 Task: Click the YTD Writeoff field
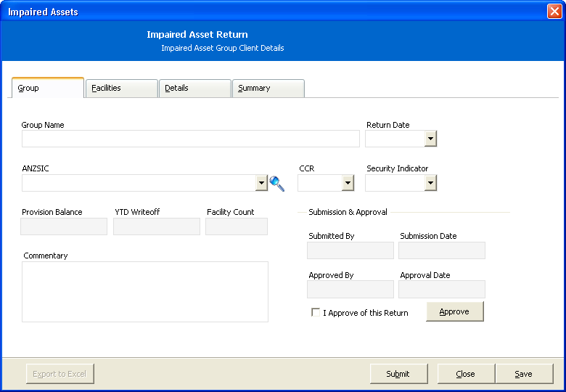[x=157, y=226]
